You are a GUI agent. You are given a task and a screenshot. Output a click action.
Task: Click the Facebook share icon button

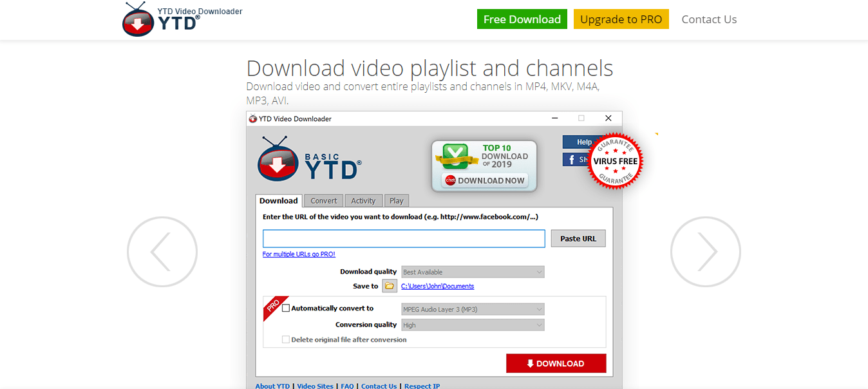pos(575,159)
